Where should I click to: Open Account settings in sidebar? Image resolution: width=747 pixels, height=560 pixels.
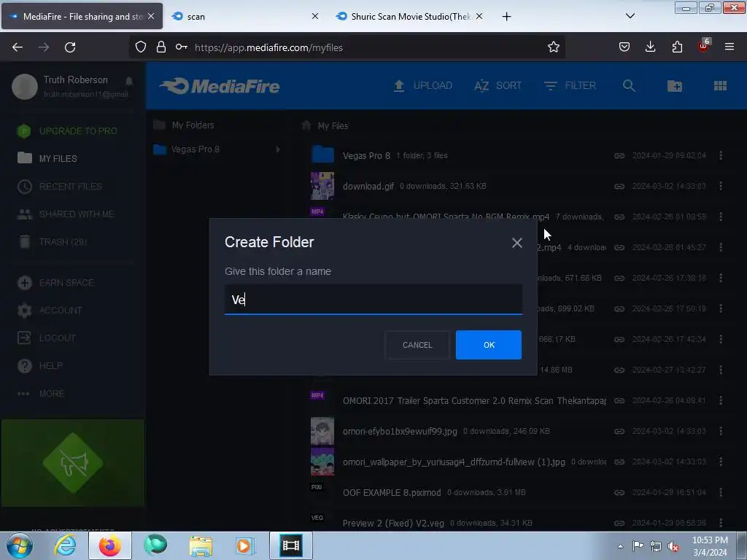coord(50,311)
